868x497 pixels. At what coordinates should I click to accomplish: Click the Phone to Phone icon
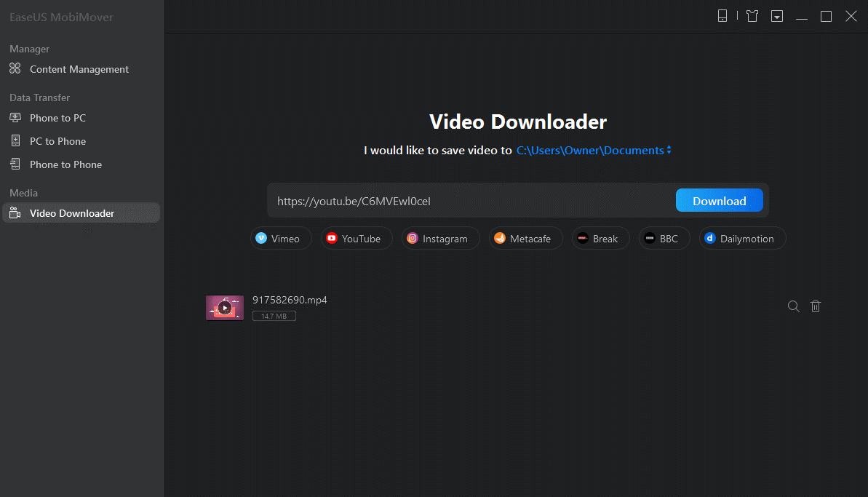(15, 164)
